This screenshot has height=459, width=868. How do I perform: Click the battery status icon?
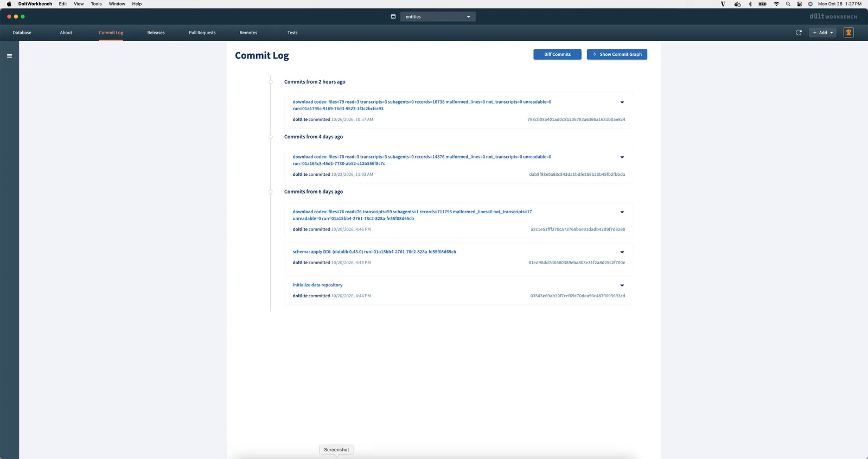click(x=762, y=4)
